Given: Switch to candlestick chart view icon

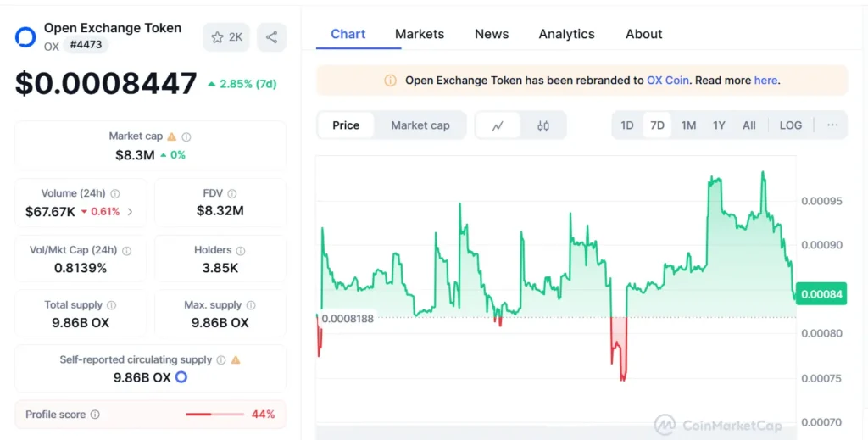Looking at the screenshot, I should [543, 125].
